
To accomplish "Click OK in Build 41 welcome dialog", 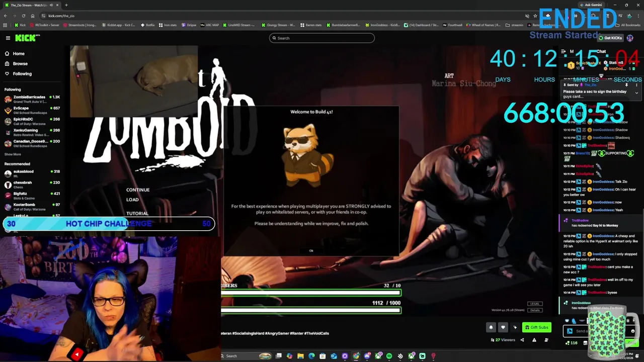I will [311, 250].
